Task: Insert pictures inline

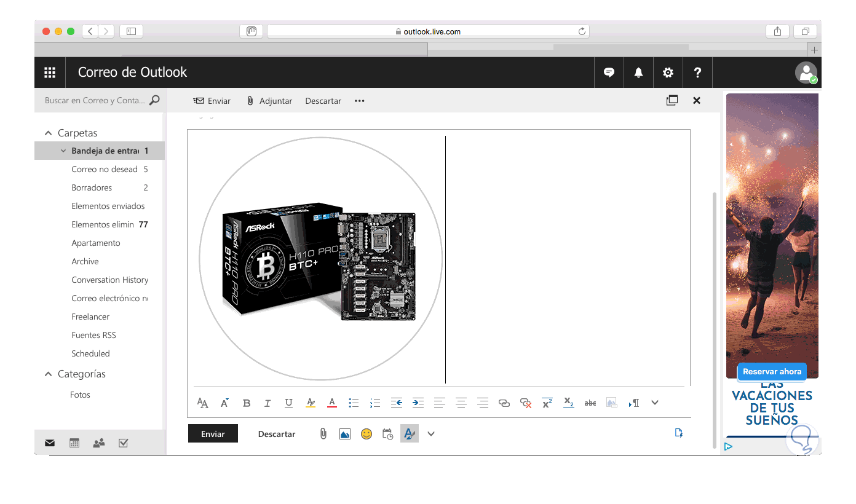Action: 345,434
